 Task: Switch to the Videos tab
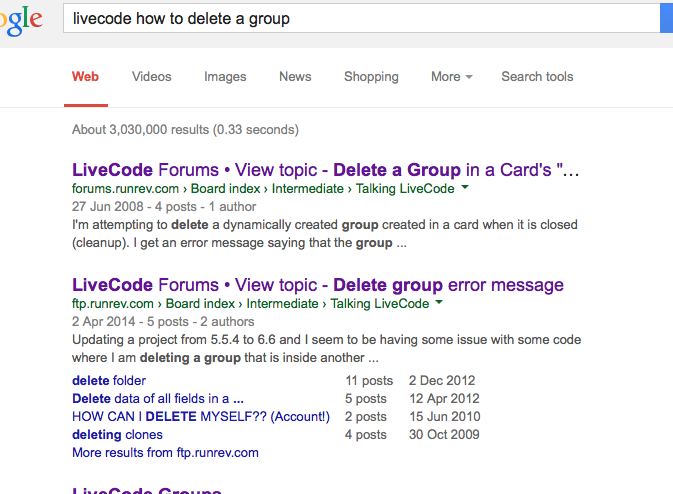point(151,77)
